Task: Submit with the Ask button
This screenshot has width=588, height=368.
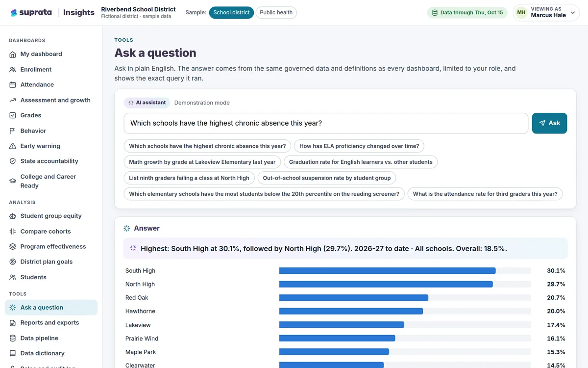Action: click(x=549, y=123)
